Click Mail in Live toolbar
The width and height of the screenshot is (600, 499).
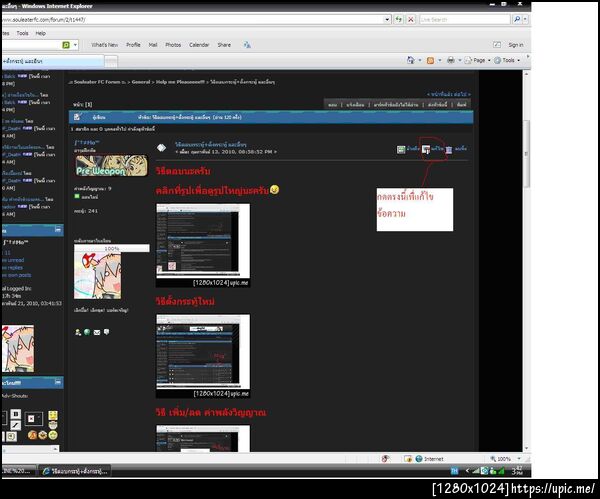pyautogui.click(x=153, y=45)
